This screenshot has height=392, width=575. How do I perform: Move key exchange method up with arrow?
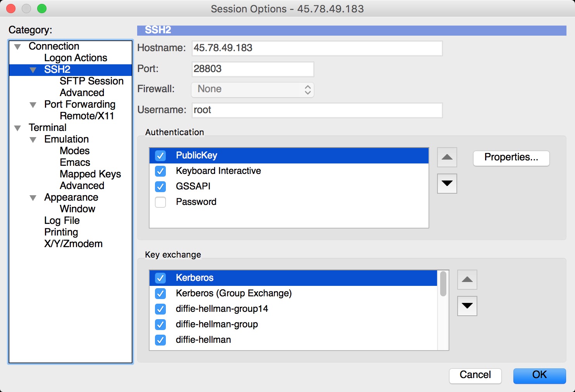[x=467, y=280]
